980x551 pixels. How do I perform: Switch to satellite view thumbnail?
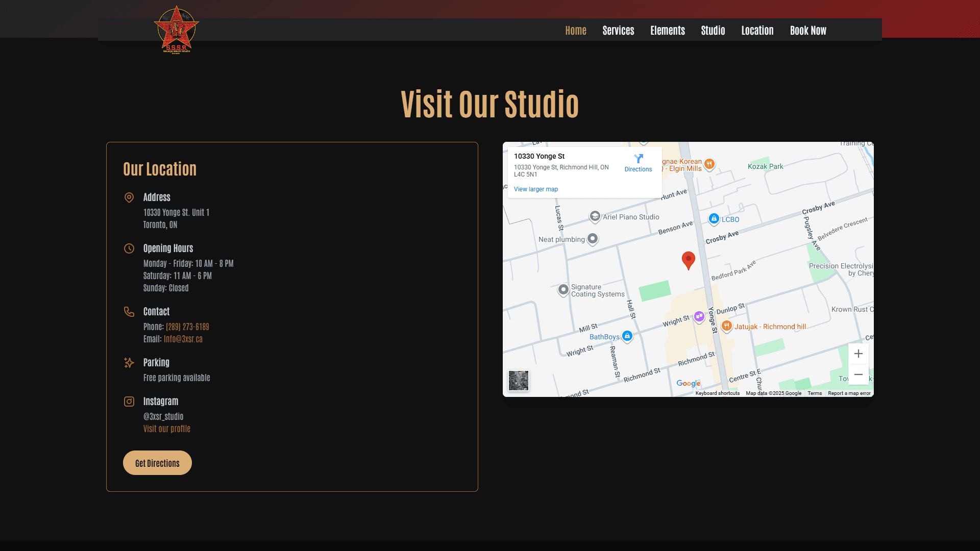pyautogui.click(x=518, y=381)
